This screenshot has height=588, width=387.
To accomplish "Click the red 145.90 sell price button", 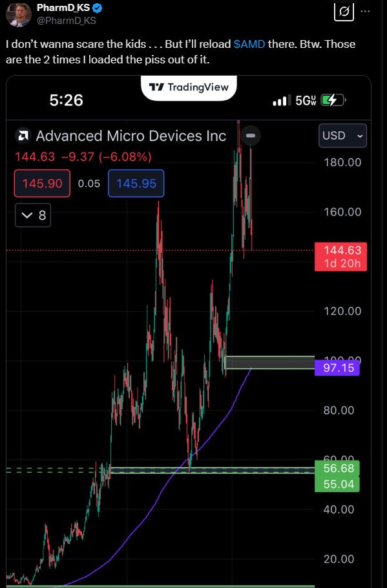I will (x=43, y=183).
